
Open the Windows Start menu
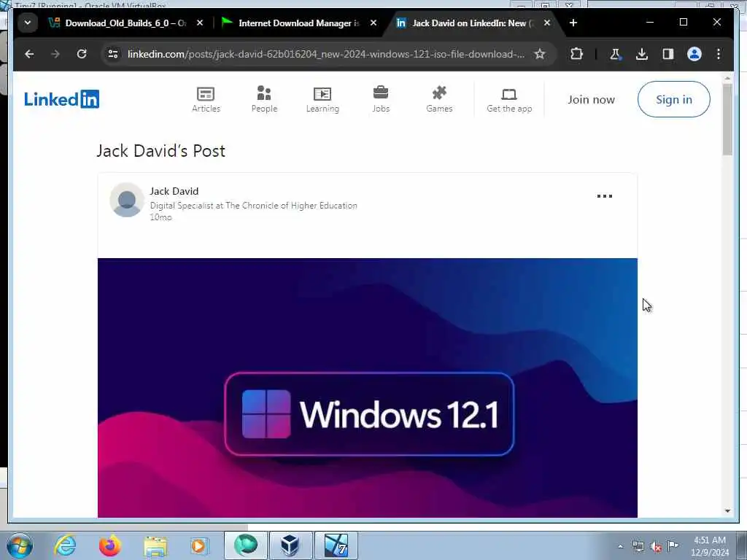point(20,545)
